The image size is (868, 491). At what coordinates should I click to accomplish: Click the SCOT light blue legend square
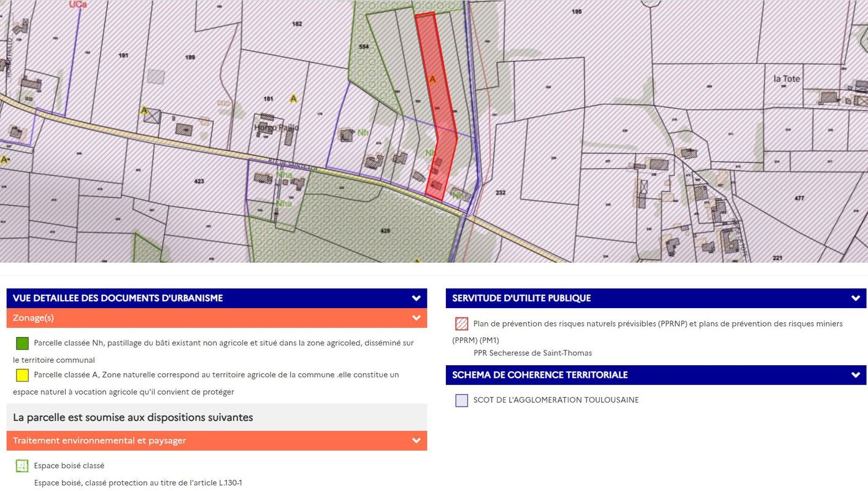pos(461,400)
